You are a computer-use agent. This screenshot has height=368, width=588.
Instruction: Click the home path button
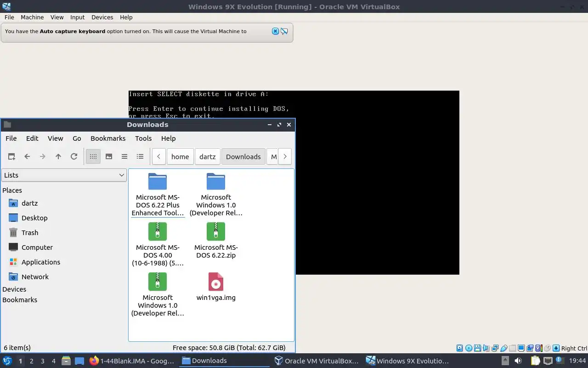pyautogui.click(x=180, y=156)
